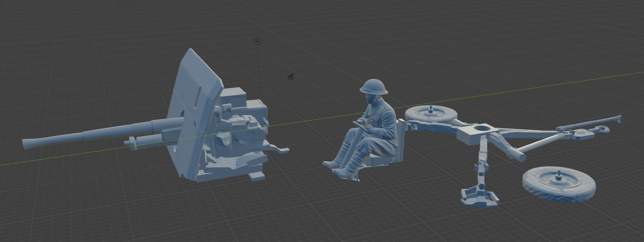
Task: Select the camera wireframe object
Action: pyautogui.click(x=290, y=77)
